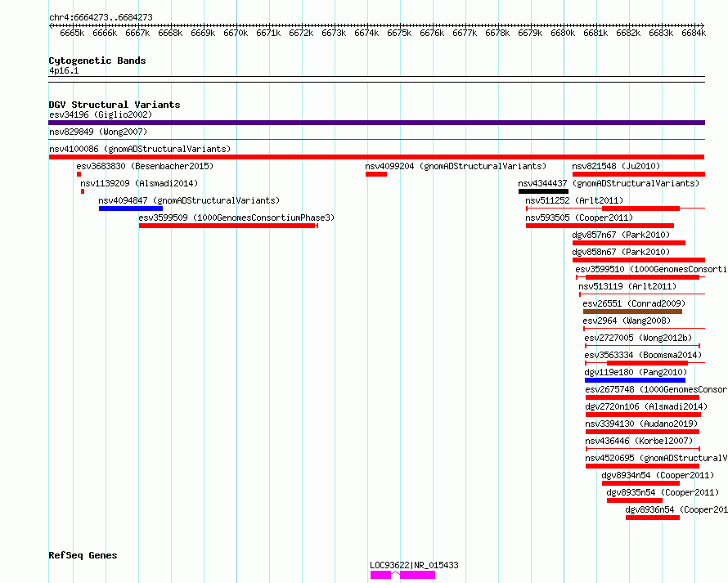
Task: Click the Cytogenetic Bands track title
Action: tap(97, 61)
